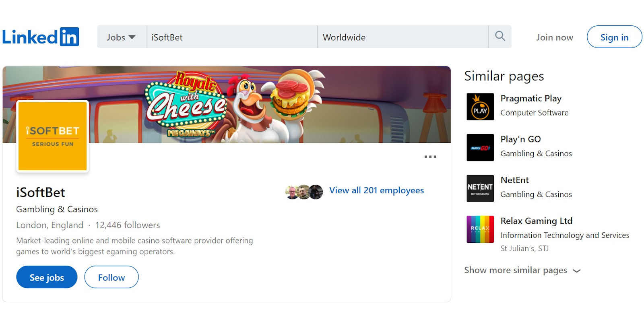The image size is (644, 322).
Task: Click Gambling & Casinos under NetEnt
Action: [536, 194]
